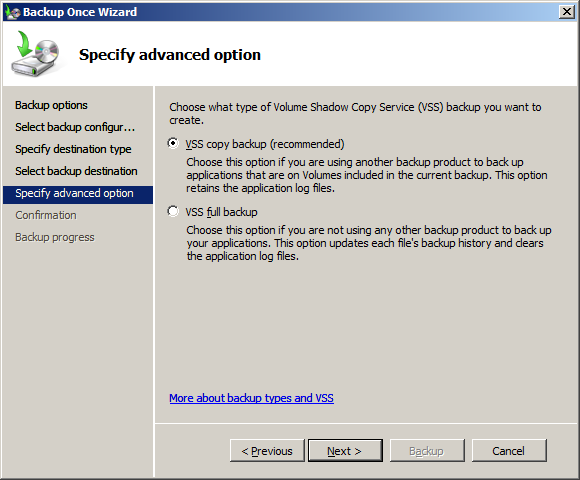This screenshot has width=580, height=480.
Task: Click the hard drive and disc header icon
Action: 36,54
